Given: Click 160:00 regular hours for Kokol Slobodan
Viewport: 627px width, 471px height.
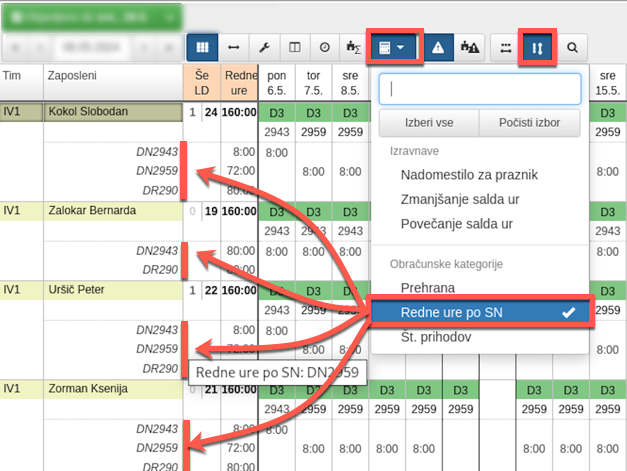Looking at the screenshot, I should coord(239,112).
